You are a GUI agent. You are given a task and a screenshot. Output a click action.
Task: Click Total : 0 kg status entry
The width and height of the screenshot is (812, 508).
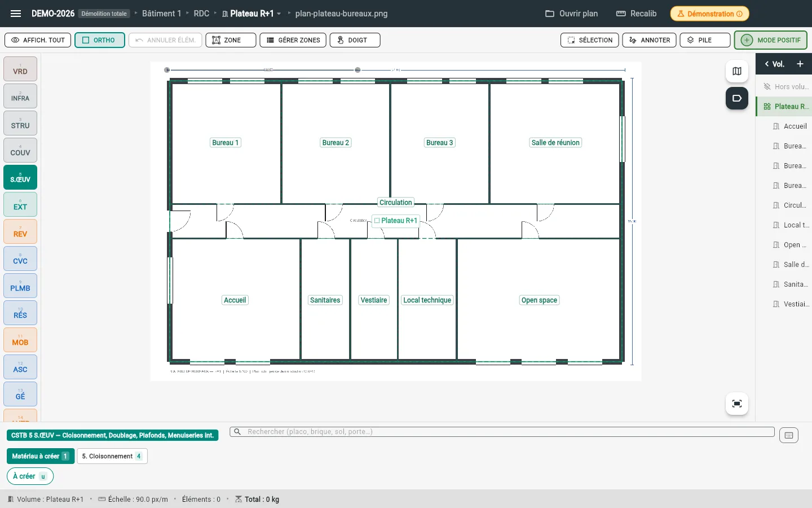(257, 500)
